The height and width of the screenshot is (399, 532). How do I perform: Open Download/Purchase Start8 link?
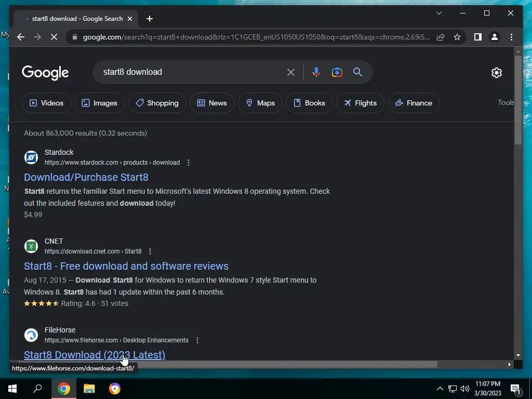click(x=86, y=177)
